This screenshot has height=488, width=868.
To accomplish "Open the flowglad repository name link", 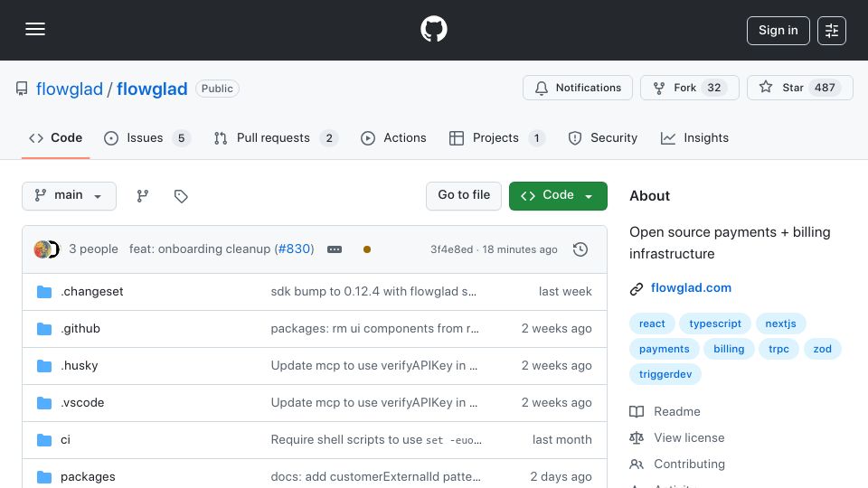I will tap(152, 89).
